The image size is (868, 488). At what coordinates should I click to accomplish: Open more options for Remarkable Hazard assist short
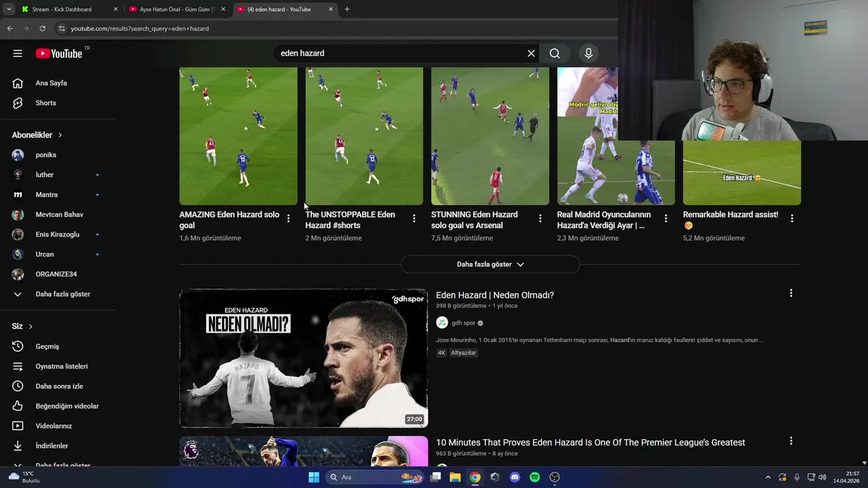coord(792,218)
